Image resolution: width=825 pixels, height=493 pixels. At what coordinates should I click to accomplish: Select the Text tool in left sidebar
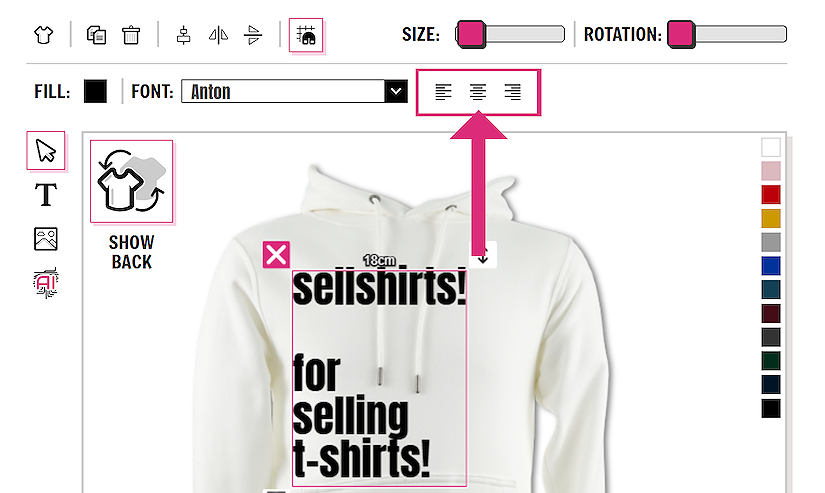coord(46,195)
